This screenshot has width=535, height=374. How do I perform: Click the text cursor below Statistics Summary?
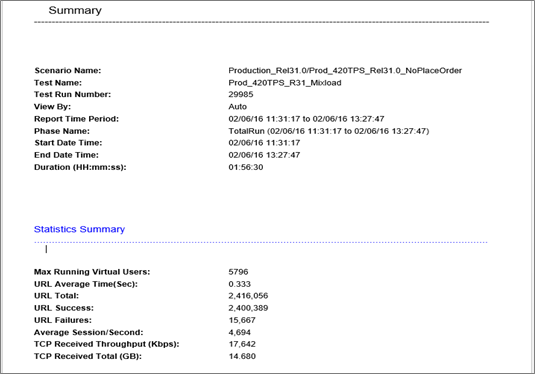pos(46,249)
